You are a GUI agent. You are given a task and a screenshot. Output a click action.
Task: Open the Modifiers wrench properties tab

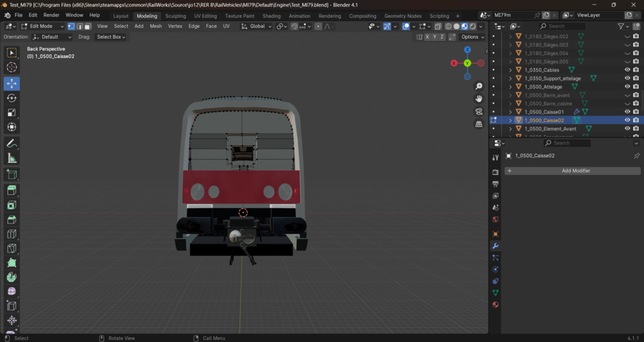point(495,246)
